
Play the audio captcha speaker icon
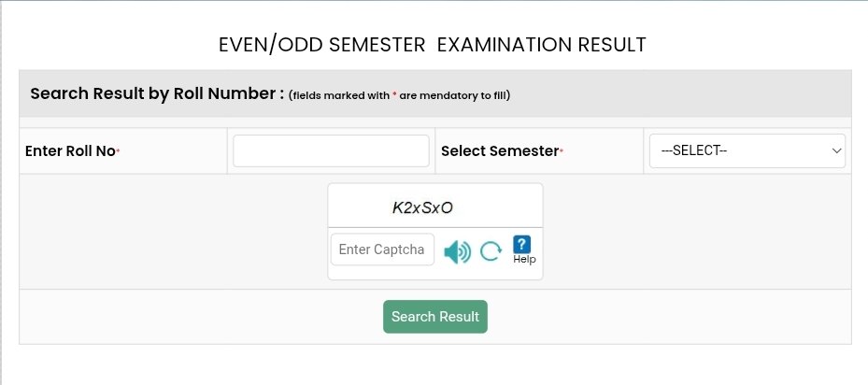click(457, 251)
